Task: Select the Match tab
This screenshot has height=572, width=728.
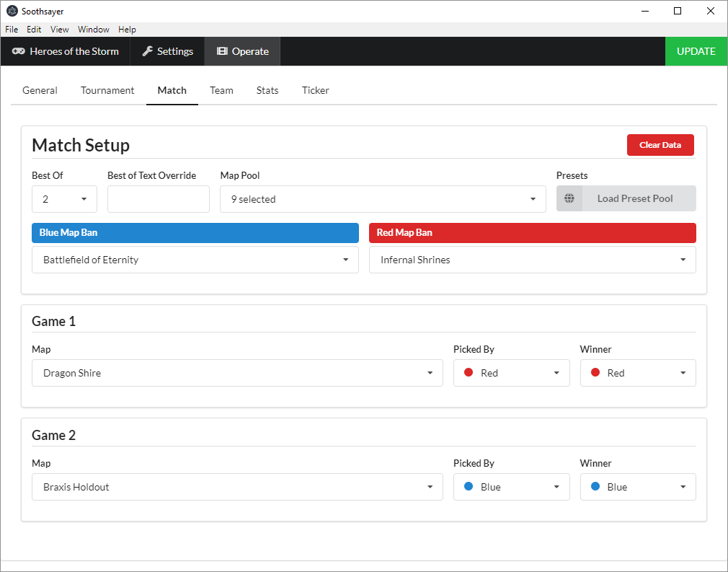Action: click(172, 90)
